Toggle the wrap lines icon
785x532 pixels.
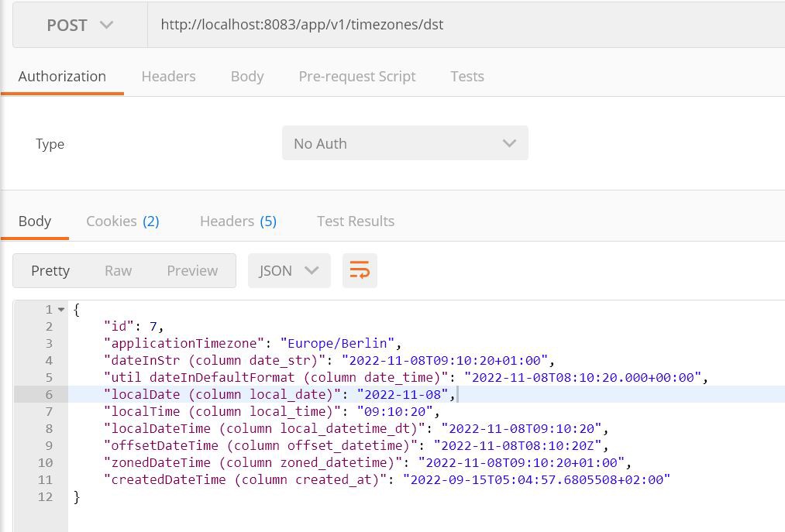pyautogui.click(x=360, y=271)
